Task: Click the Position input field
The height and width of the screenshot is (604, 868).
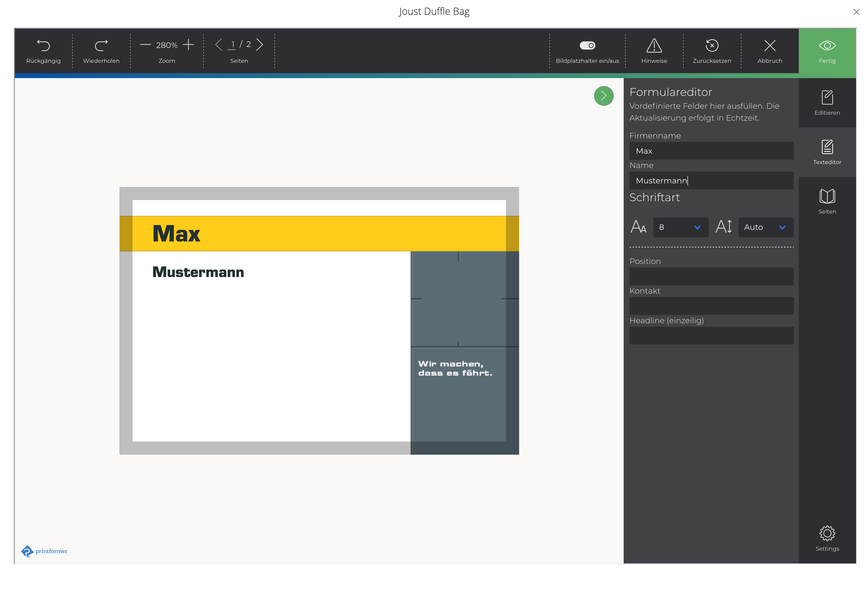Action: [x=711, y=277]
